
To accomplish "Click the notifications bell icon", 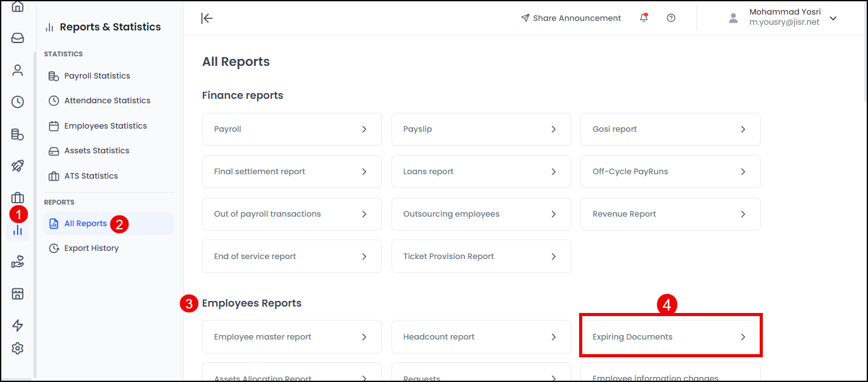I will click(644, 18).
